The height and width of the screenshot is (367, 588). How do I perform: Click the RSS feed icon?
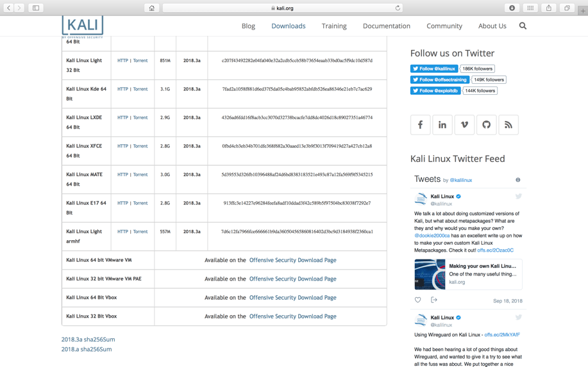[x=508, y=125]
